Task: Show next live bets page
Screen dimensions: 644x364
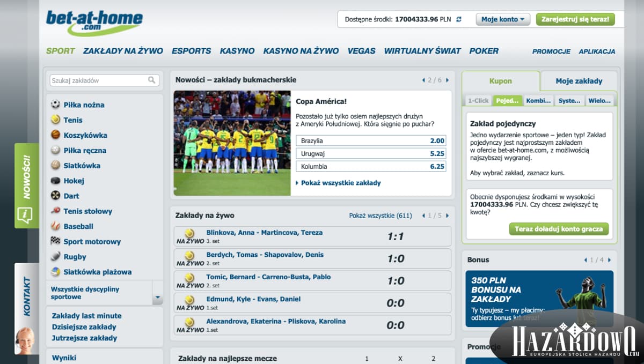Action: point(448,216)
